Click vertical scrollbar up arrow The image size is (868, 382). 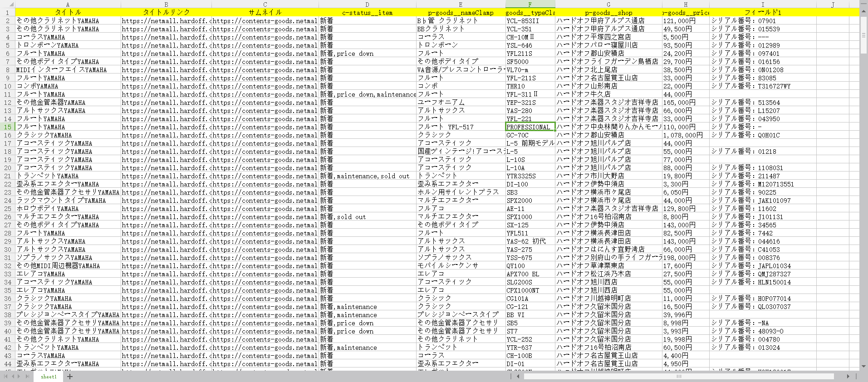click(863, 11)
